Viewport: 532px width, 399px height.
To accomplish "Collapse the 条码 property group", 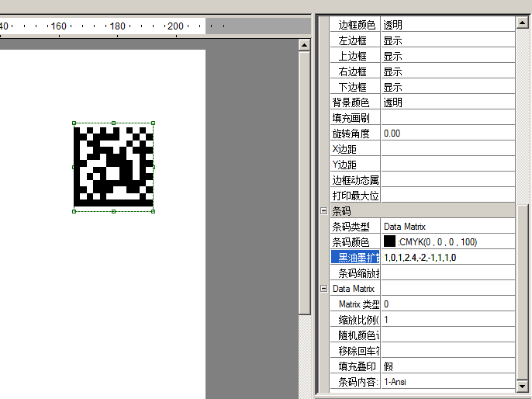I will [323, 211].
